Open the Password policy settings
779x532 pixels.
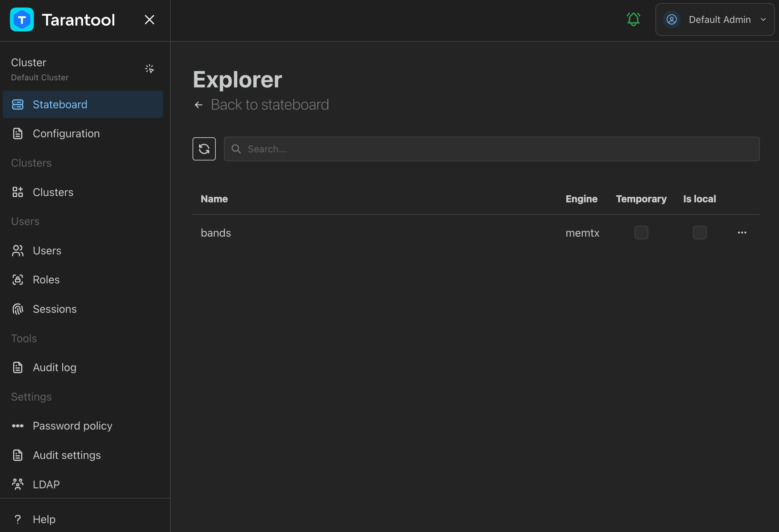pyautogui.click(x=83, y=426)
